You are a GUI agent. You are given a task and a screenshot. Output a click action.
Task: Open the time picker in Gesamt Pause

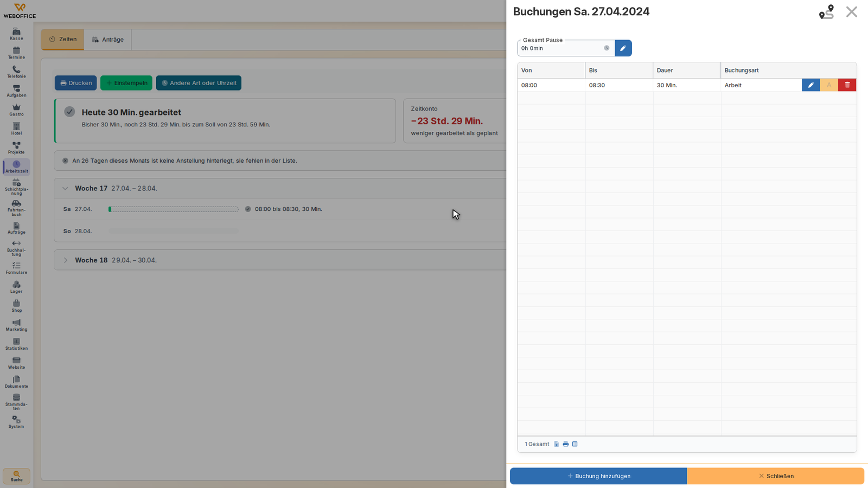coord(607,48)
